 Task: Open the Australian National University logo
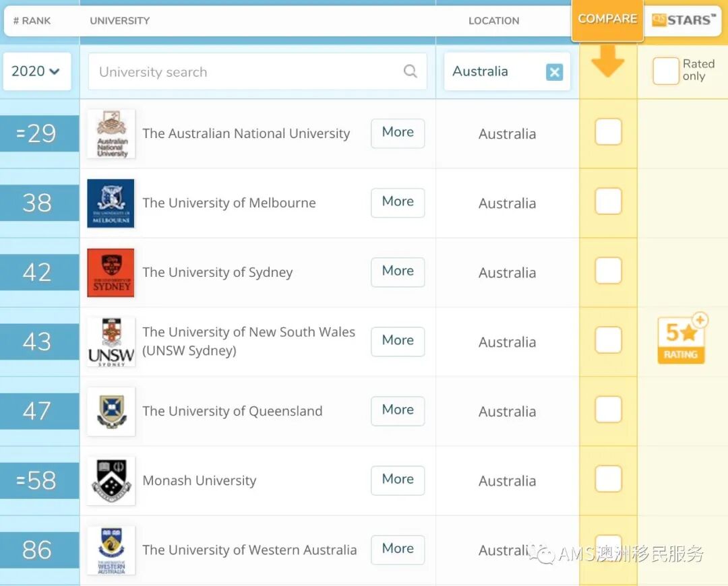[111, 133]
